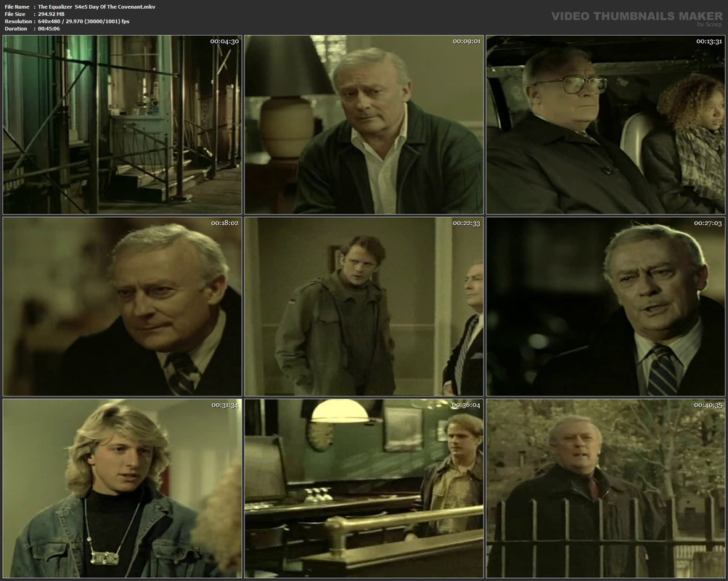Click the 'Resolution' label in header
Viewport: 728px width, 581px height.
click(x=18, y=21)
